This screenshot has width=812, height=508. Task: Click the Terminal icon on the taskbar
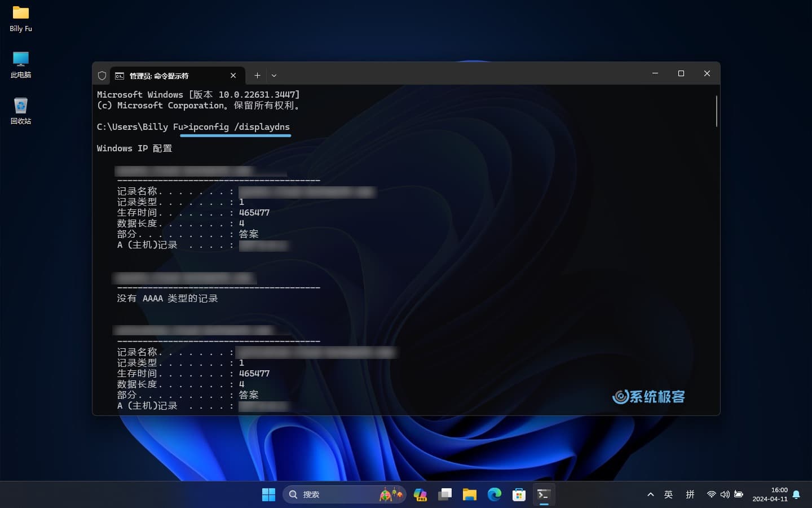(x=544, y=494)
